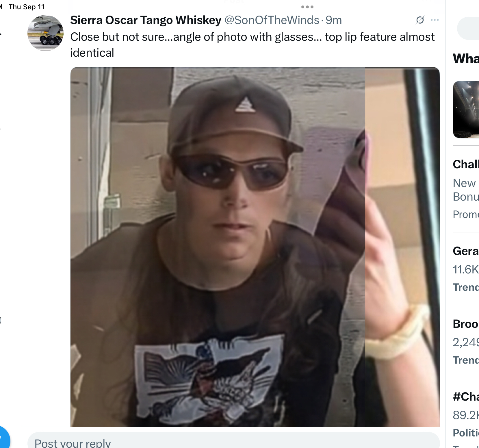Click the Thu Sep 11 date in status bar
Viewport: 479px width, 448px height.
click(27, 7)
